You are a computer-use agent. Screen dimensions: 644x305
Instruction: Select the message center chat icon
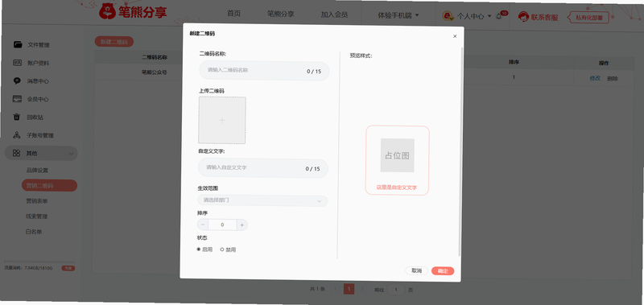tap(17, 80)
